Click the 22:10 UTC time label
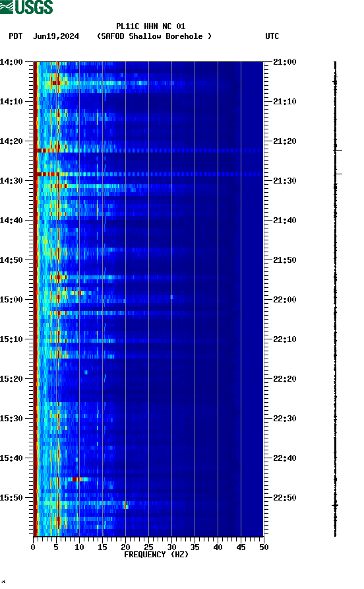The height and width of the screenshot is (589, 364). point(285,339)
